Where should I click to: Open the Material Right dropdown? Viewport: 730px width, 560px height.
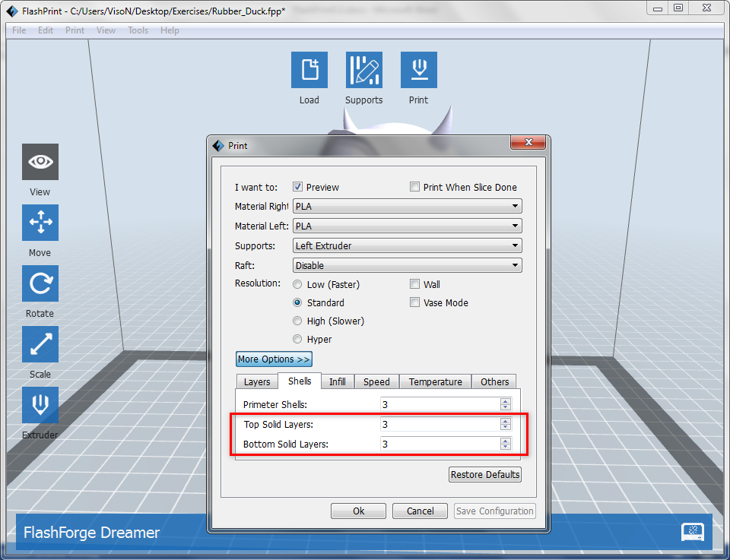point(408,206)
